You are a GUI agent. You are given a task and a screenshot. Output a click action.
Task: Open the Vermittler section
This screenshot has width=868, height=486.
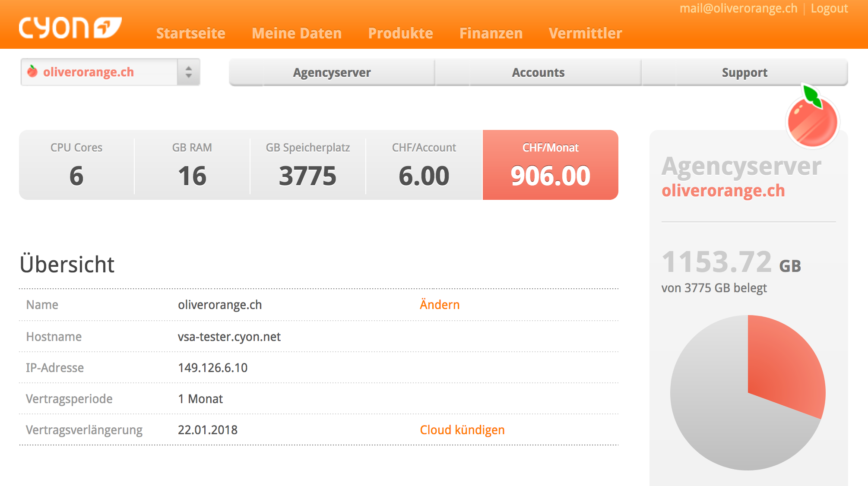coord(585,33)
